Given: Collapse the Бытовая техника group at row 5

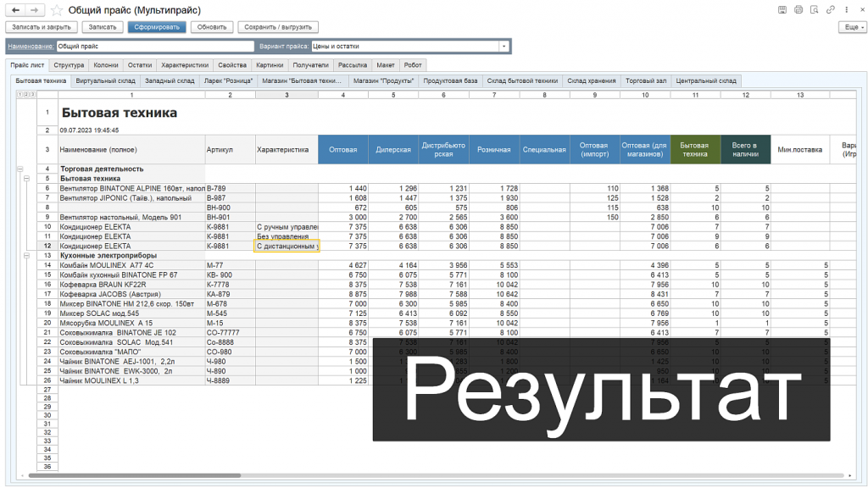Looking at the screenshot, I should [26, 179].
